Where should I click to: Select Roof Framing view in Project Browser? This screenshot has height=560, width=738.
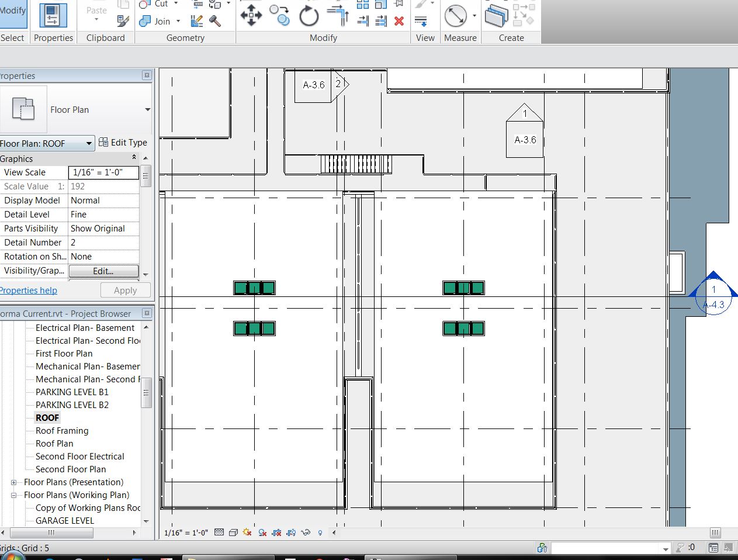pyautogui.click(x=62, y=431)
